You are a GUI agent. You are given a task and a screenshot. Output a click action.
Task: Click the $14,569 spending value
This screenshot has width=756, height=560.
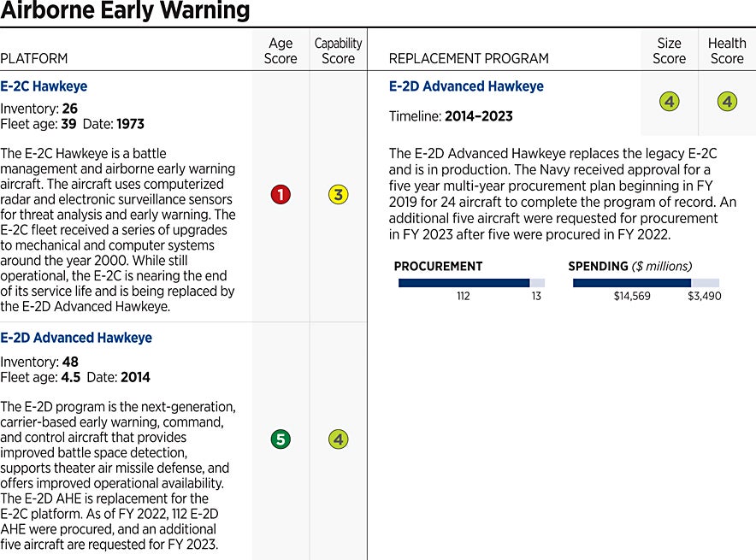[x=632, y=296]
